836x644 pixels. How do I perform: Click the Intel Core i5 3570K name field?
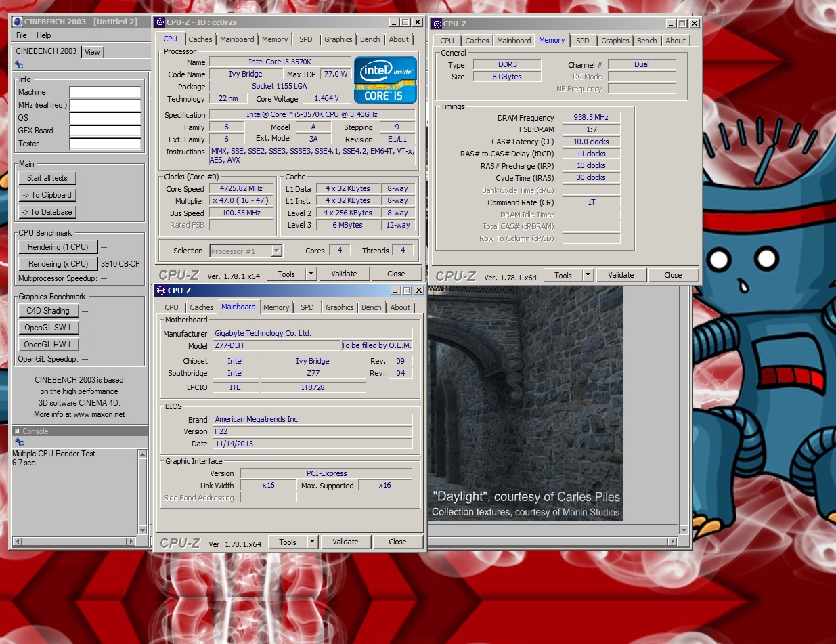280,62
